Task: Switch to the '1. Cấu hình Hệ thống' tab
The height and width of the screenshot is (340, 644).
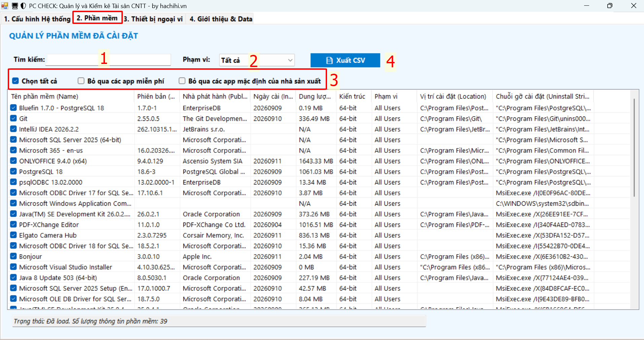Action: [37, 19]
